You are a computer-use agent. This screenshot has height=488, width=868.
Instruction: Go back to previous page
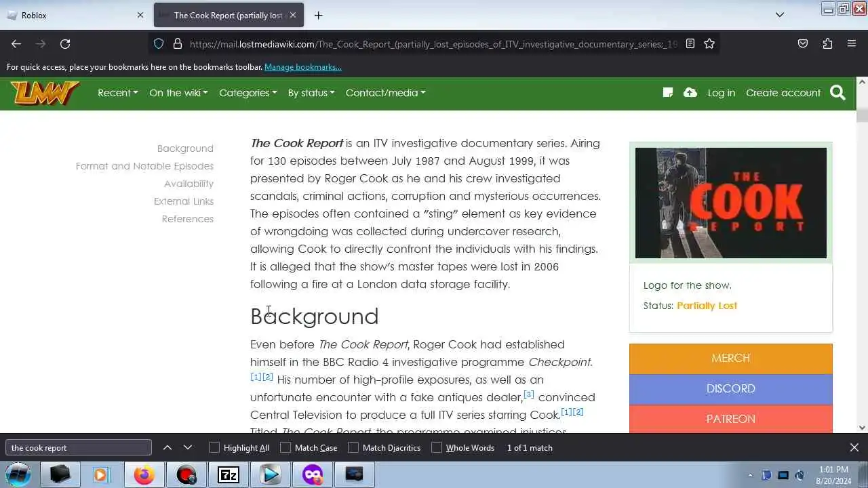click(16, 43)
